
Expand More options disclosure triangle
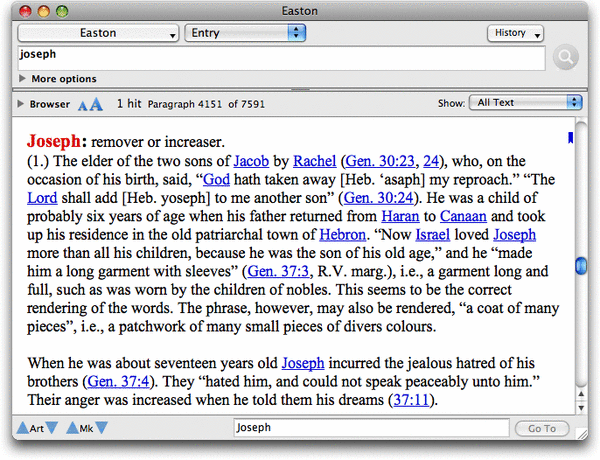click(x=22, y=78)
